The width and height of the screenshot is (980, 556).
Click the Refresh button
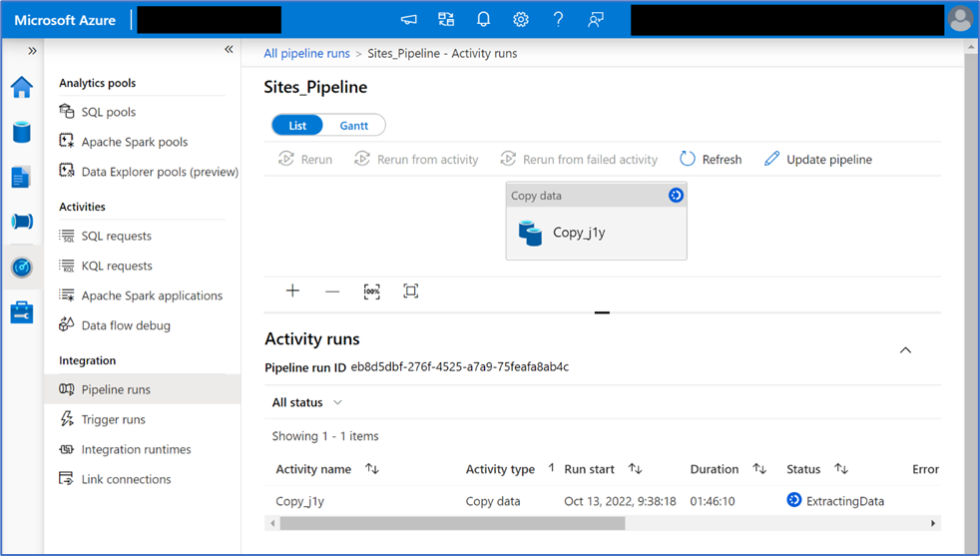click(711, 159)
